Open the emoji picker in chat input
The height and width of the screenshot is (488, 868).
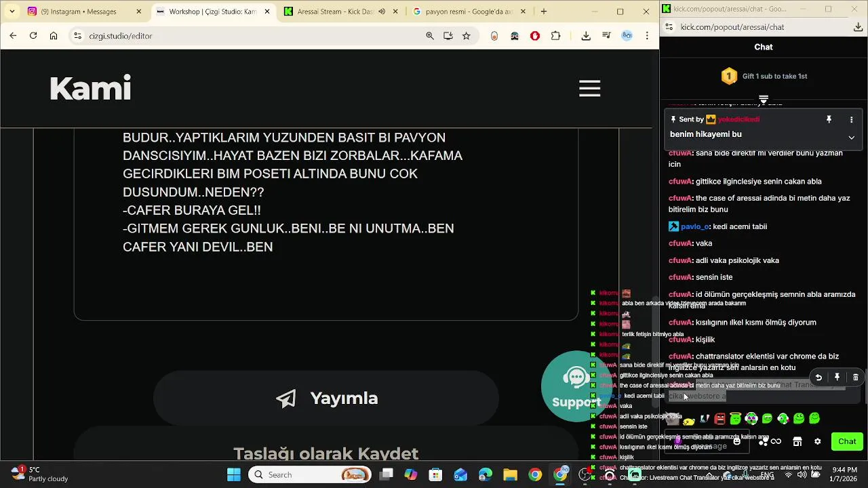tap(737, 441)
